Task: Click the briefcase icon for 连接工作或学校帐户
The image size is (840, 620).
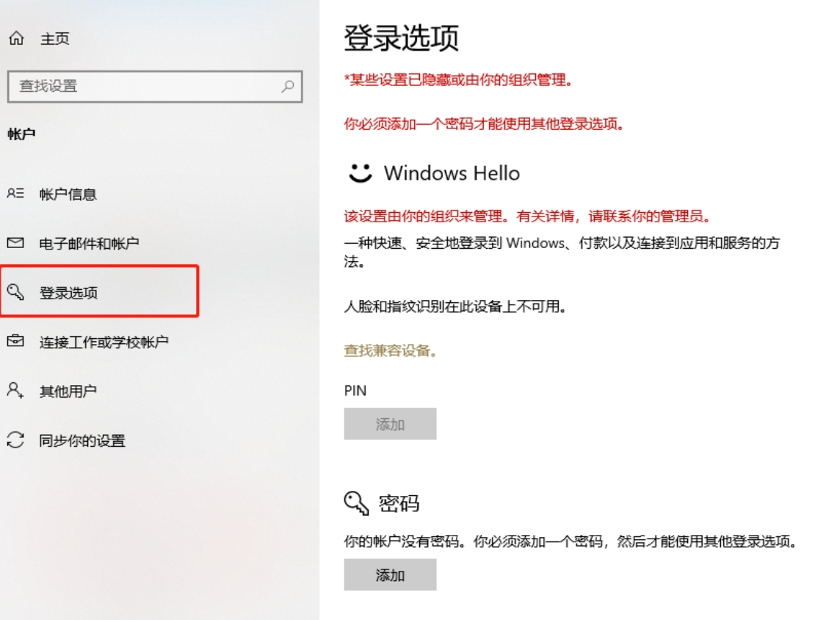Action: point(15,342)
